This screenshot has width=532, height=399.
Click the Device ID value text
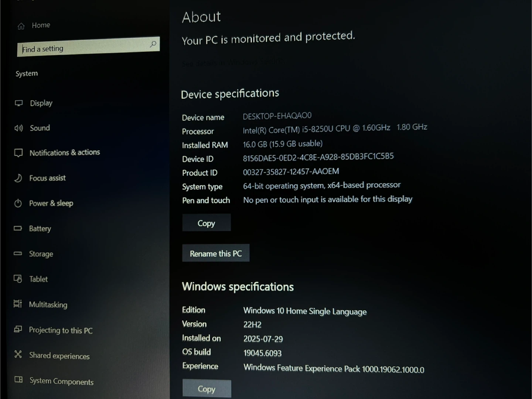tap(318, 157)
